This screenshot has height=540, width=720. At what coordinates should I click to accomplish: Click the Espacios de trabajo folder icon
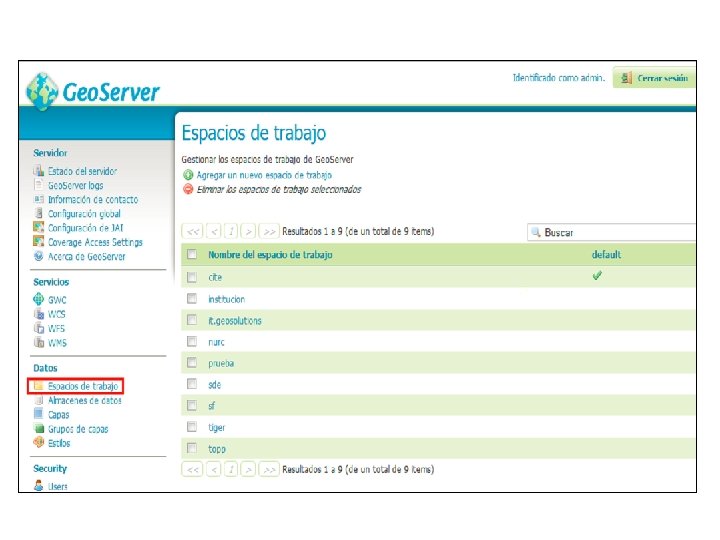coord(39,386)
